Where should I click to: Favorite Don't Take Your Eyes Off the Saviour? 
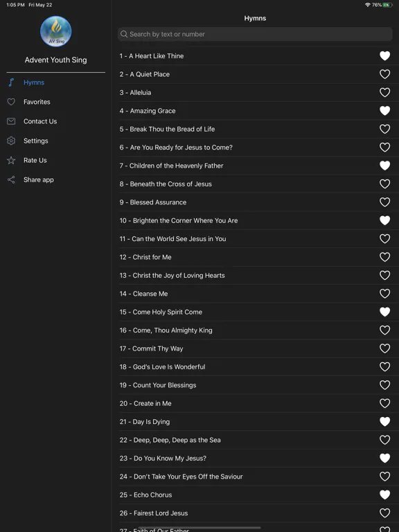[x=384, y=477]
